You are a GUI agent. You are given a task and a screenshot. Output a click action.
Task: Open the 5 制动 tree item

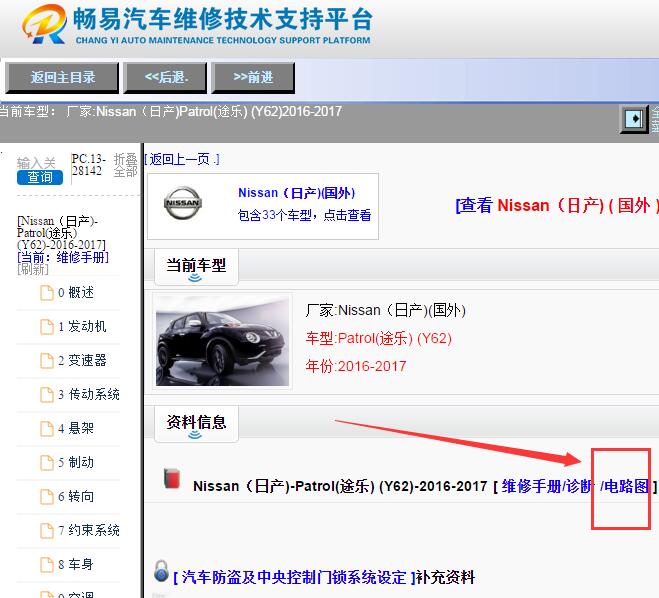76,463
